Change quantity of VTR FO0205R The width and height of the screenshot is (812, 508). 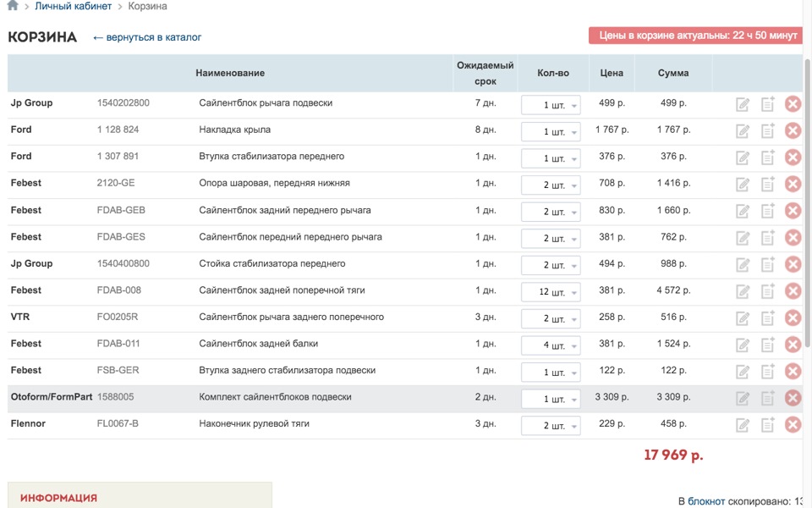(551, 319)
